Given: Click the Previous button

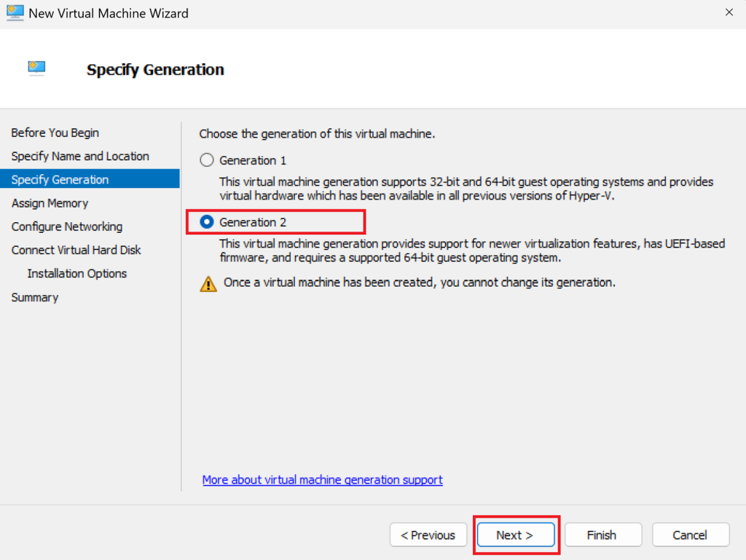Looking at the screenshot, I should pyautogui.click(x=428, y=535).
